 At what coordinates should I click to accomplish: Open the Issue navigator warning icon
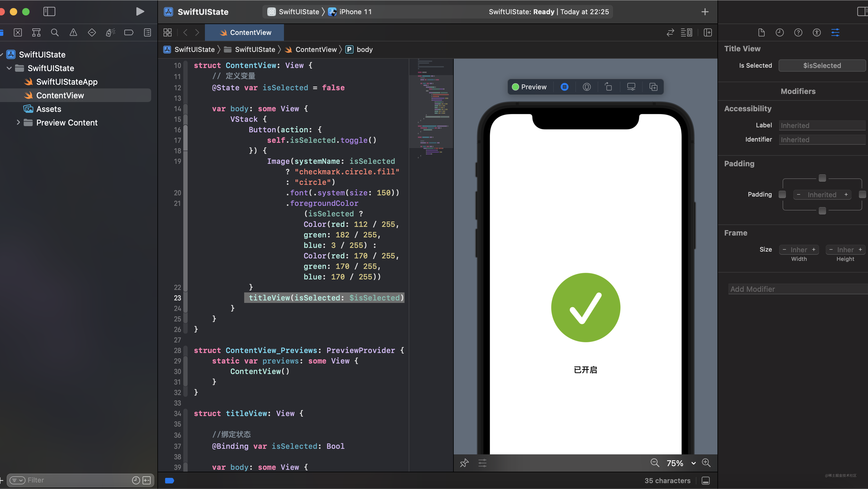pos(73,32)
